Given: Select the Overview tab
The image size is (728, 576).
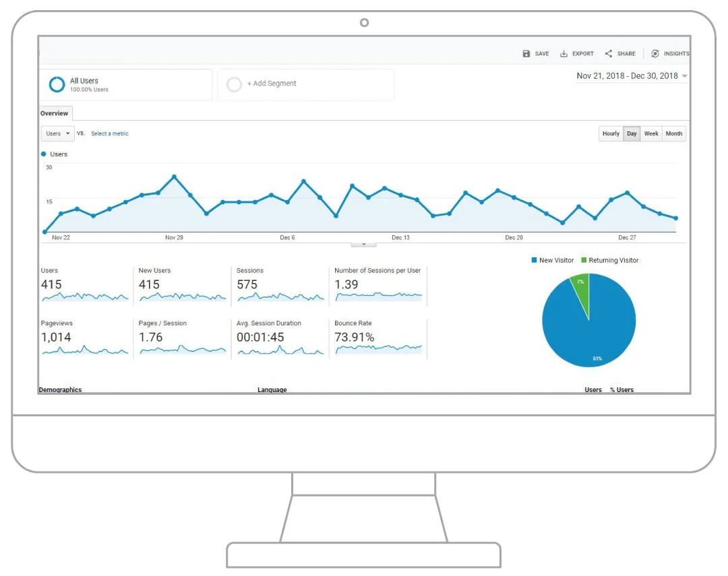Looking at the screenshot, I should pyautogui.click(x=54, y=113).
